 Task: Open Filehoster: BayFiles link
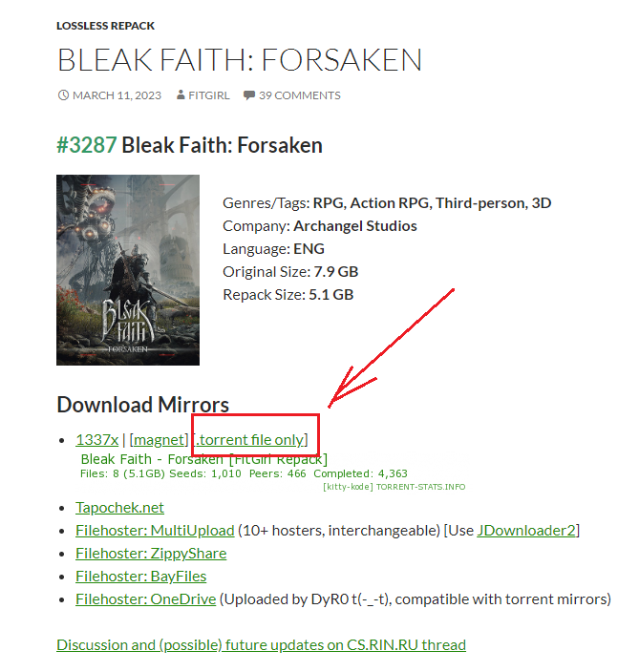[141, 577]
